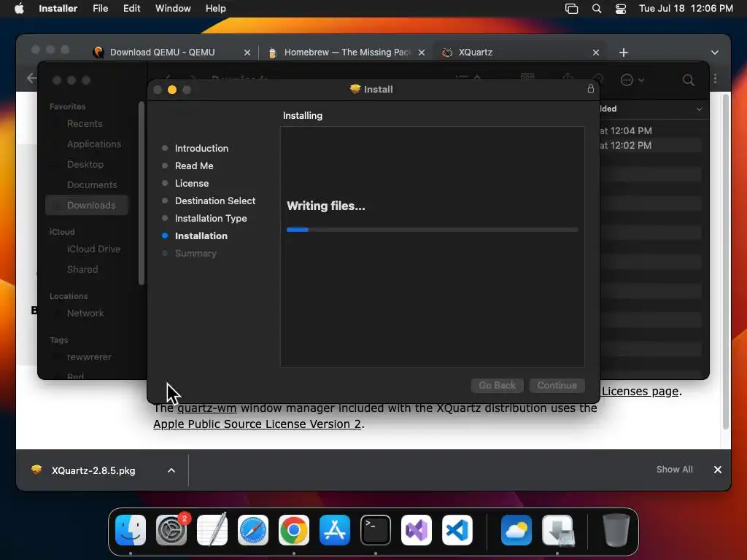The width and height of the screenshot is (747, 560).
Task: Click the Installation step in Installer
Action: point(201,236)
